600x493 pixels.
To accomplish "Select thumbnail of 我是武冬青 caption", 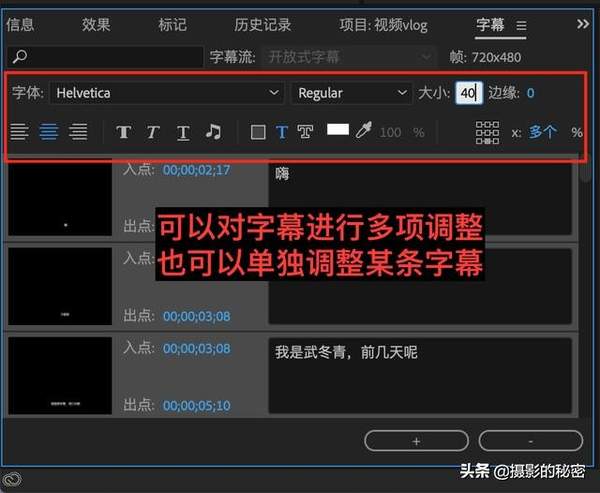I will point(60,376).
